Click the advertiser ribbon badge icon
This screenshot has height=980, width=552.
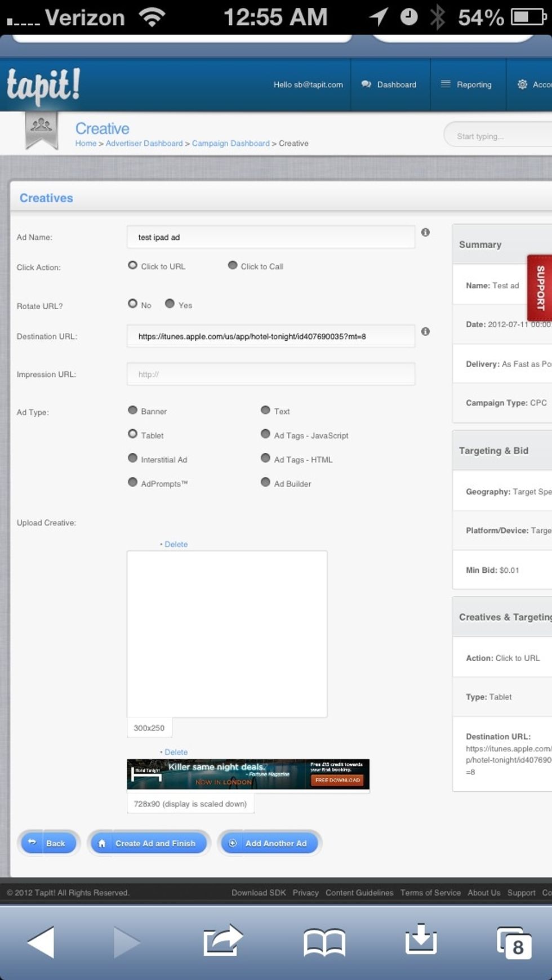tap(42, 130)
